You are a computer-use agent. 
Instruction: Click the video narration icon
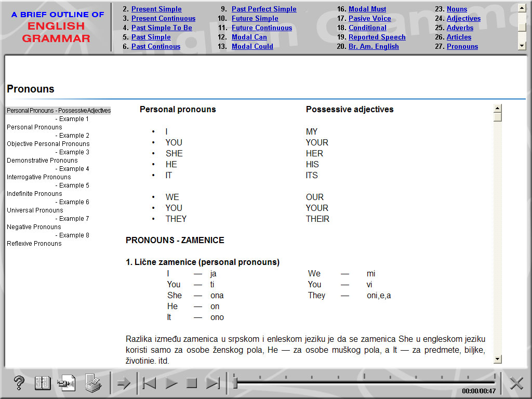click(x=66, y=383)
